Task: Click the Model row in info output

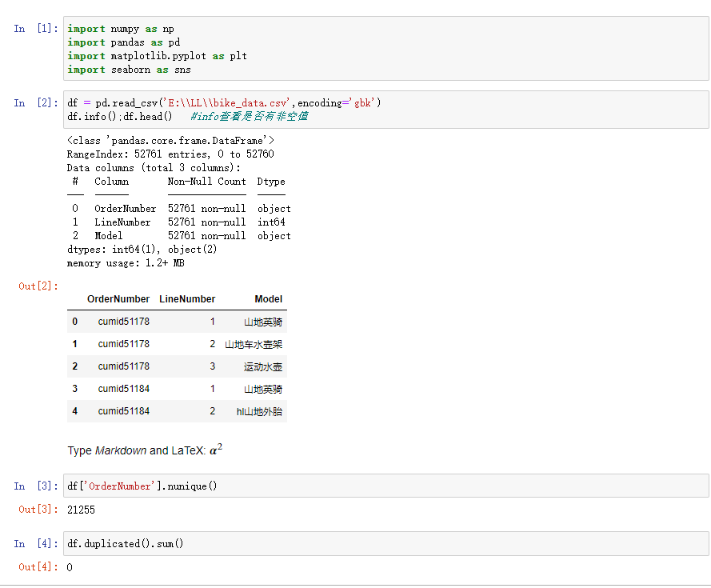Action: tap(181, 236)
